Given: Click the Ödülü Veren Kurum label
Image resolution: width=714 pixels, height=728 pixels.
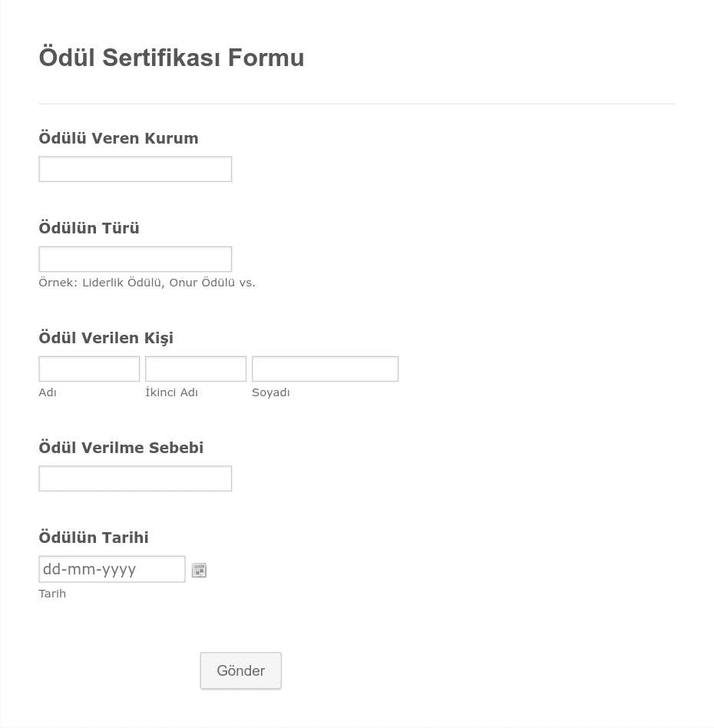Looking at the screenshot, I should tap(118, 138).
